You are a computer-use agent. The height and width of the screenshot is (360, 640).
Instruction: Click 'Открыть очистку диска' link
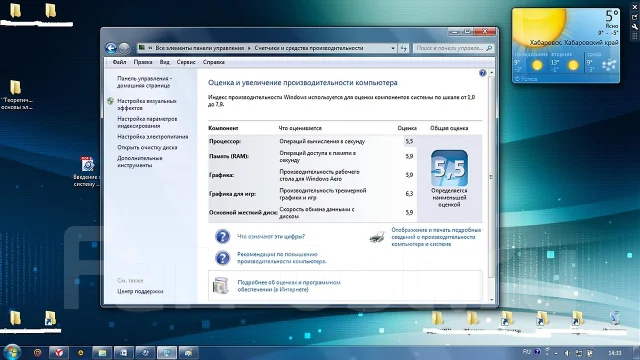pos(147,147)
